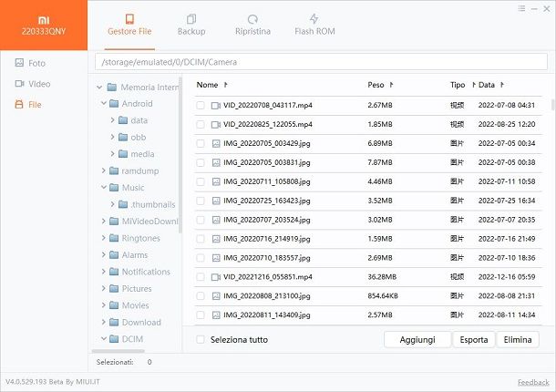
Task: Click version text V4.0.529.193 Beta By MIUI.IT
Action: click(53, 382)
